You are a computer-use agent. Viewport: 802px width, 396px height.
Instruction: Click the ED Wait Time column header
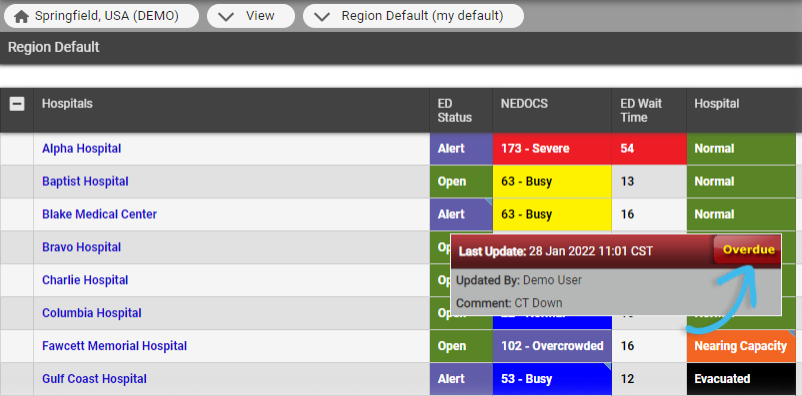pyautogui.click(x=649, y=110)
